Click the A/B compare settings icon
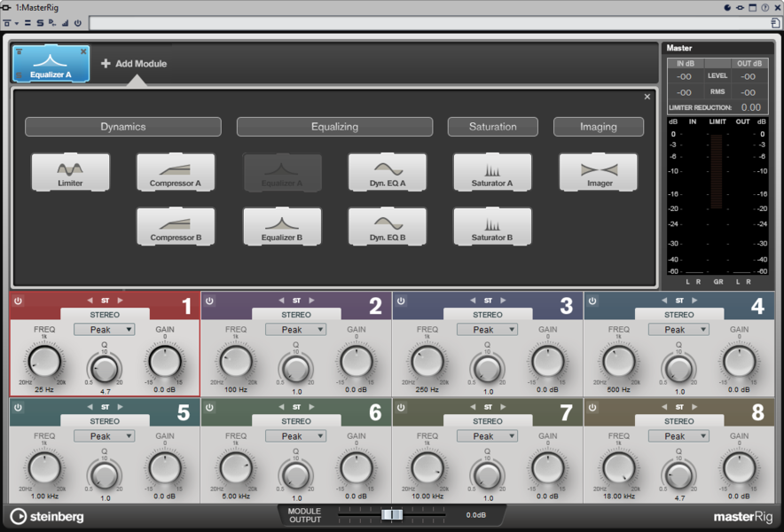This screenshot has width=784, height=532. pyautogui.click(x=27, y=23)
